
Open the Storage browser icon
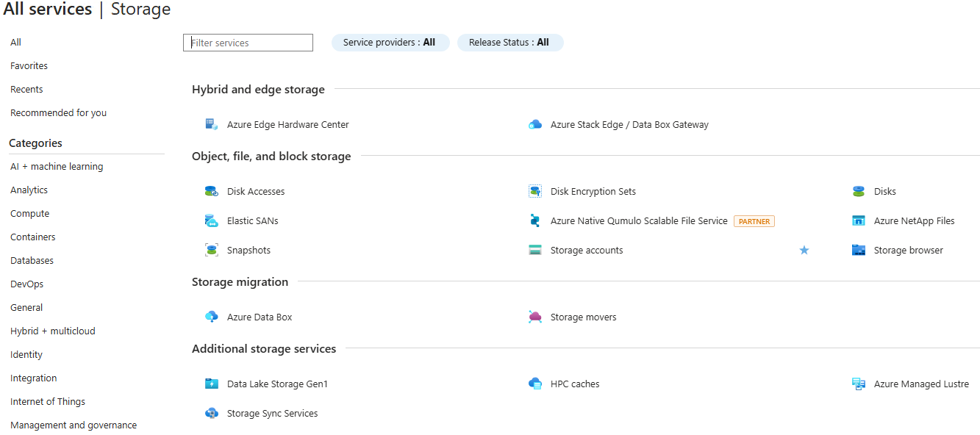pyautogui.click(x=859, y=250)
